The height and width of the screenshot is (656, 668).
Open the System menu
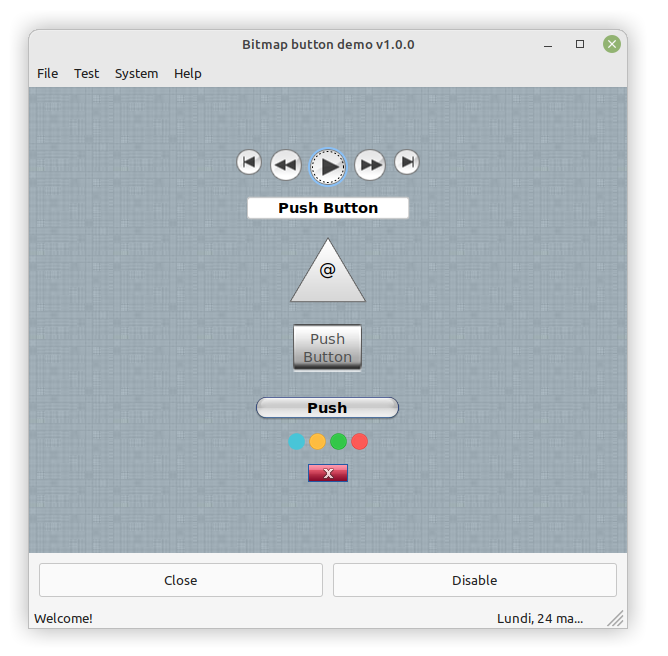pyautogui.click(x=138, y=75)
